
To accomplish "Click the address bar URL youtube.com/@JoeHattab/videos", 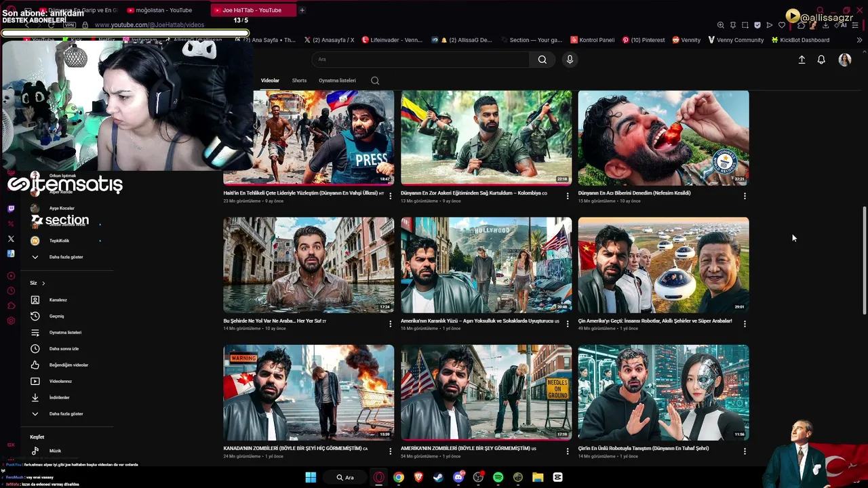I will (x=149, y=25).
